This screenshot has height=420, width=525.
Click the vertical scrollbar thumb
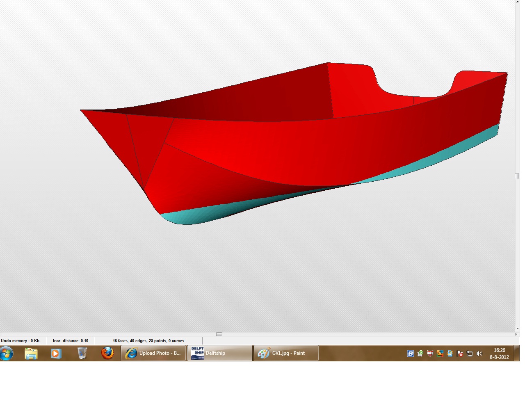coord(517,176)
